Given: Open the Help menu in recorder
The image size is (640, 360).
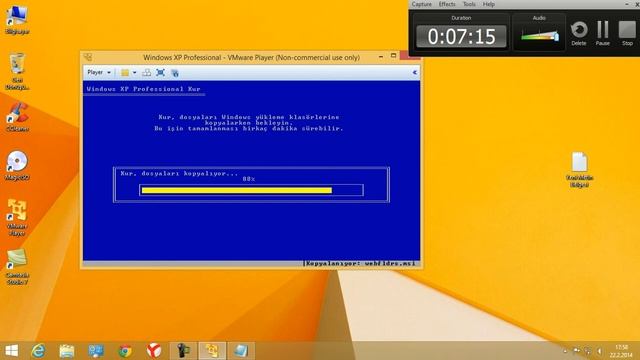Looking at the screenshot, I should (x=489, y=4).
